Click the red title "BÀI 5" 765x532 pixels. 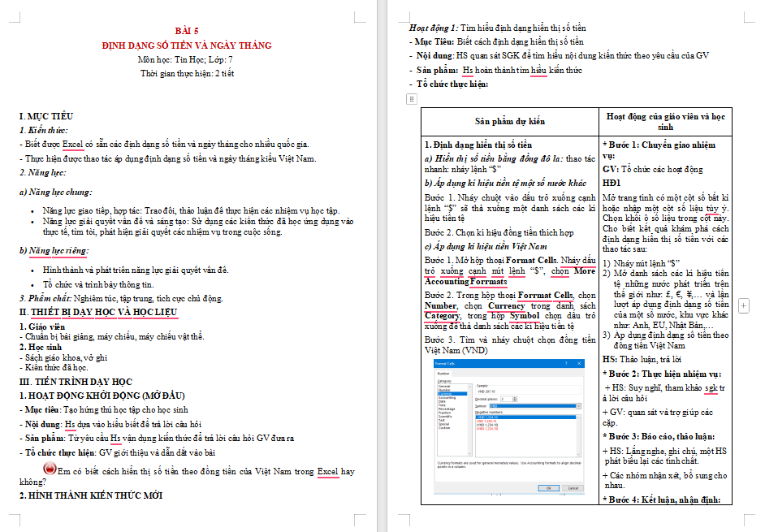[187, 31]
